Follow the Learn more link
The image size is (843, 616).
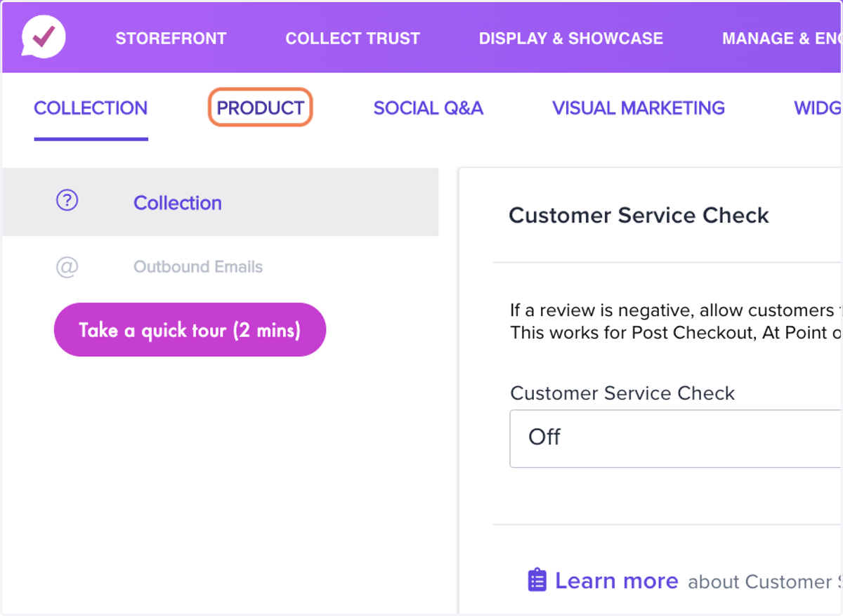click(616, 581)
